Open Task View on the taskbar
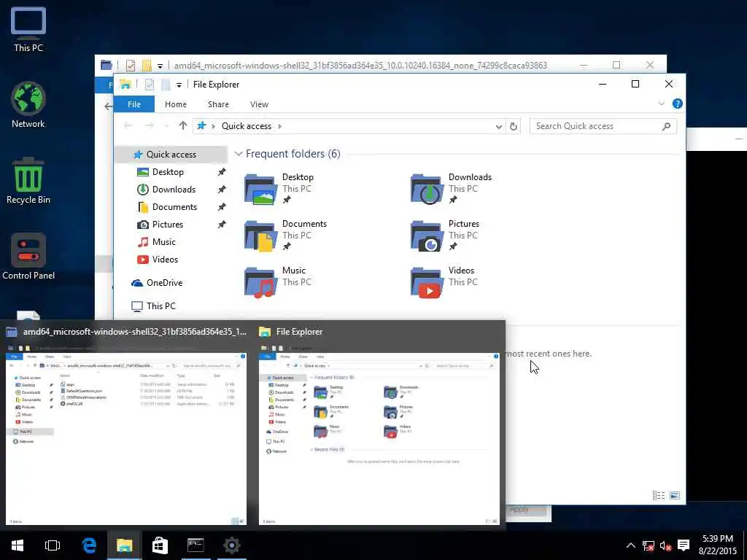Viewport: 747px width, 560px height. pos(53,545)
